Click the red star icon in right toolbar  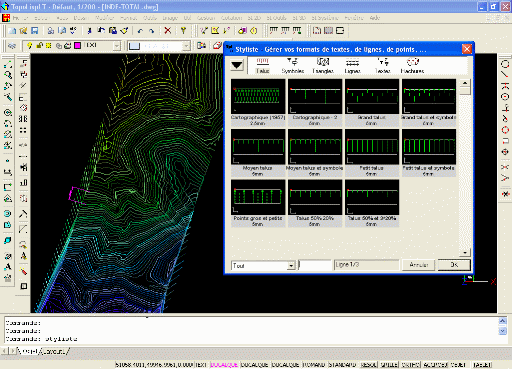pos(506,194)
